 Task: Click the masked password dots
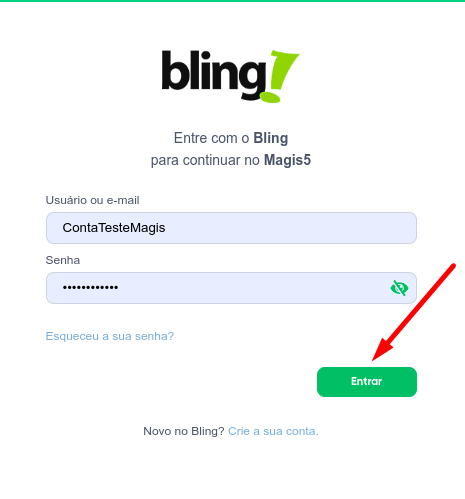90,287
